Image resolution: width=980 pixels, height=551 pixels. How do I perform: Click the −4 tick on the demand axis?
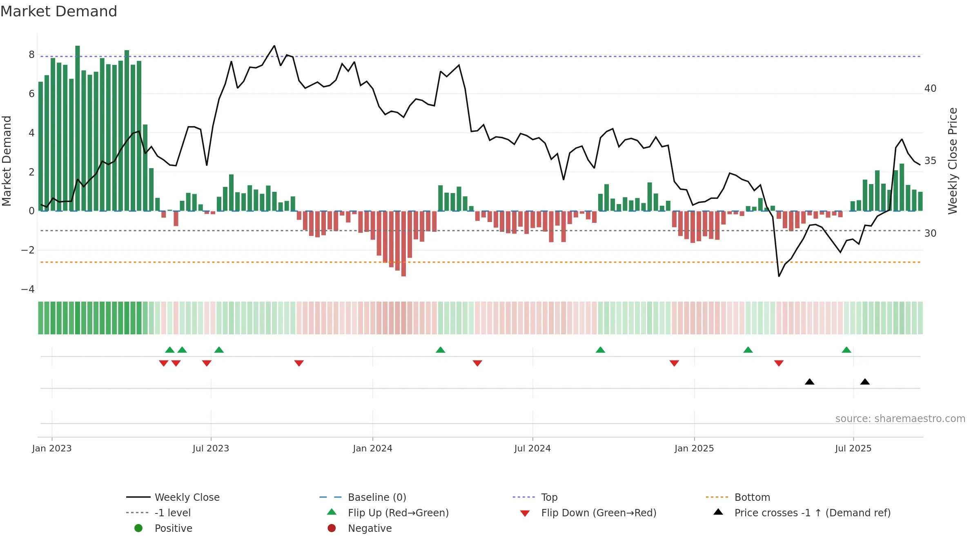tap(28, 289)
